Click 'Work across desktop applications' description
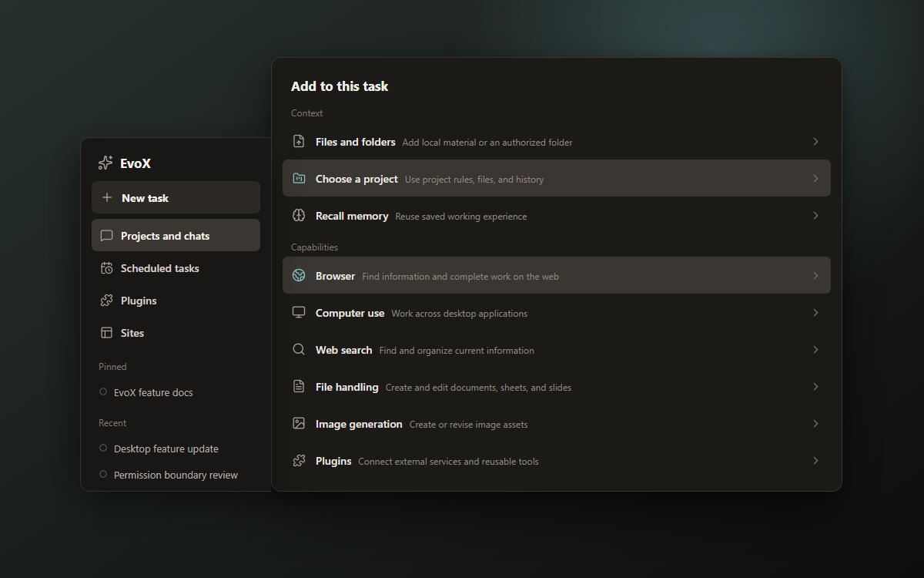Image resolution: width=924 pixels, height=578 pixels. click(460, 313)
